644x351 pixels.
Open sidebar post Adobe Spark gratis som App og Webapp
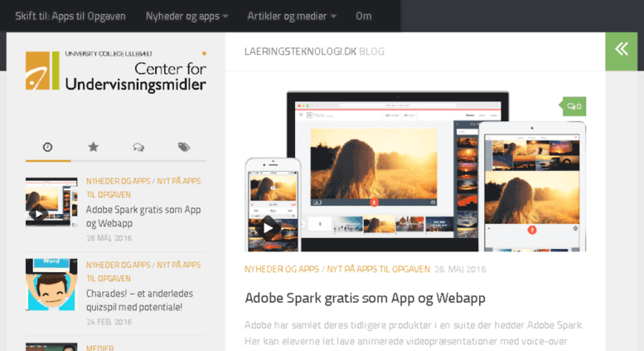click(x=143, y=217)
